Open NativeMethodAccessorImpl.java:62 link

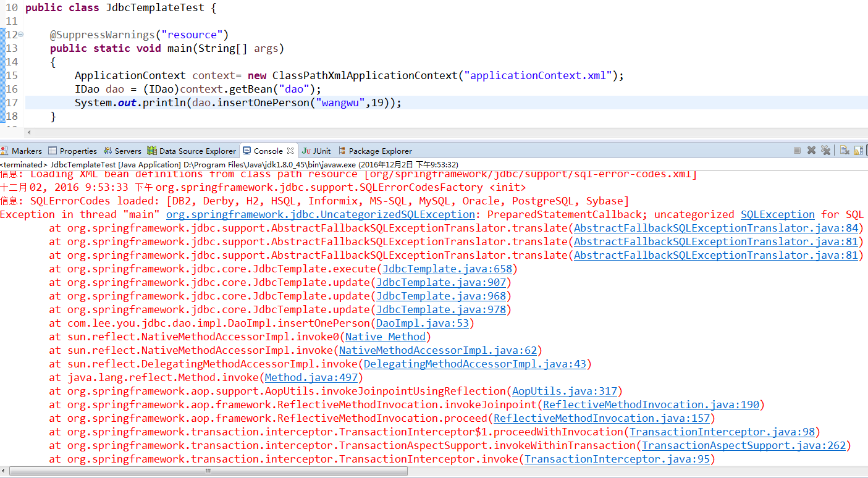point(438,350)
